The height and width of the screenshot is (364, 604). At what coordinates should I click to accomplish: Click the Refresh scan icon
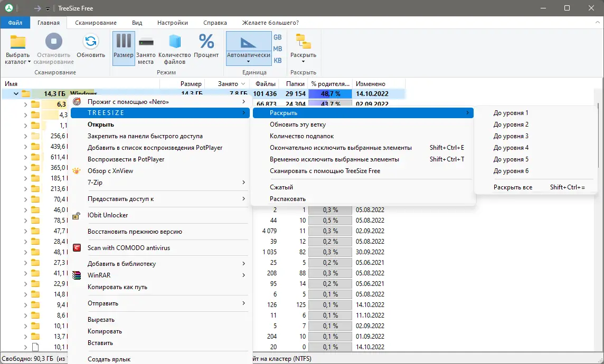pos(91,42)
